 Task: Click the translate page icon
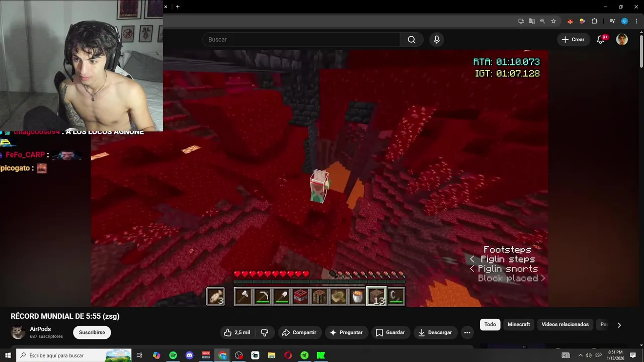(x=532, y=21)
